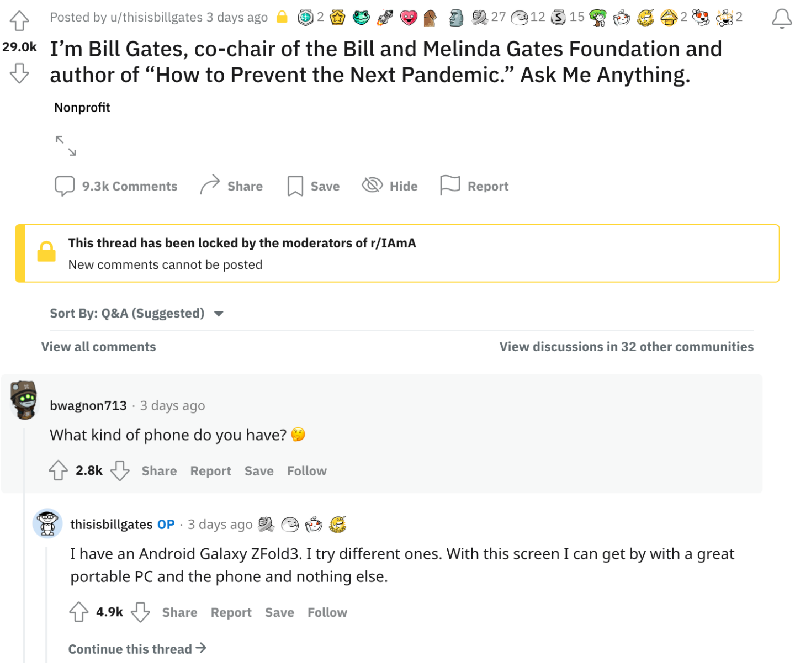Open bwagnon713's avatar profile

pyautogui.click(x=24, y=400)
